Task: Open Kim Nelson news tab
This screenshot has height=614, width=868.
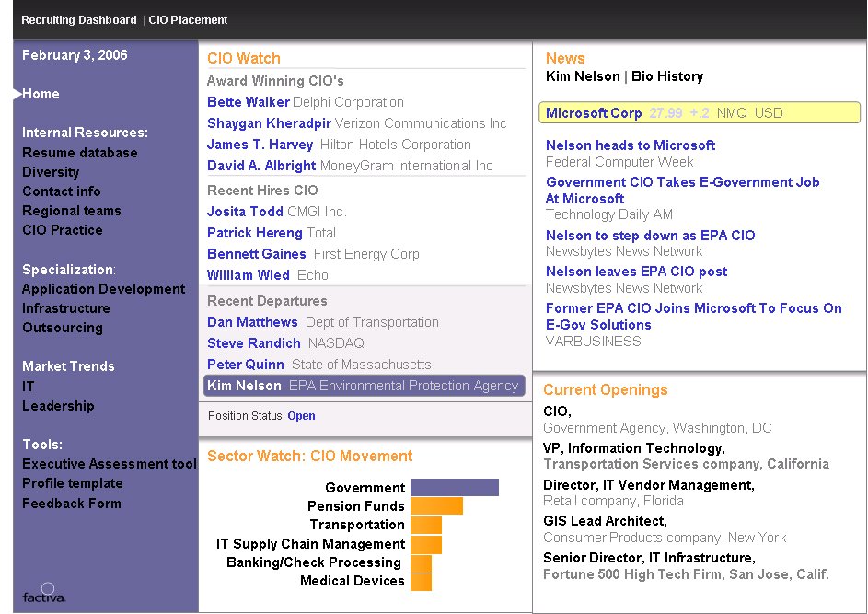Action: point(583,76)
